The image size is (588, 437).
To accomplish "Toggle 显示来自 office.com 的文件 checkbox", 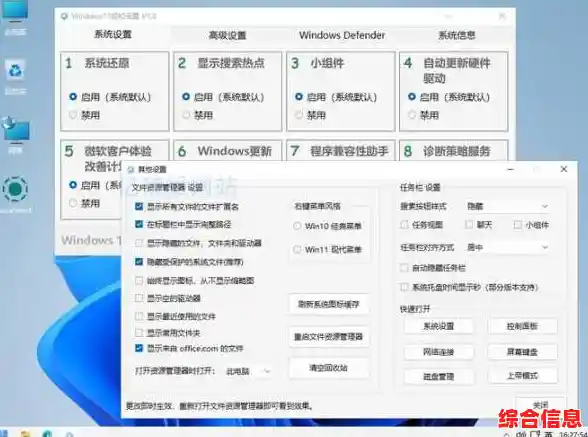I will (139, 348).
